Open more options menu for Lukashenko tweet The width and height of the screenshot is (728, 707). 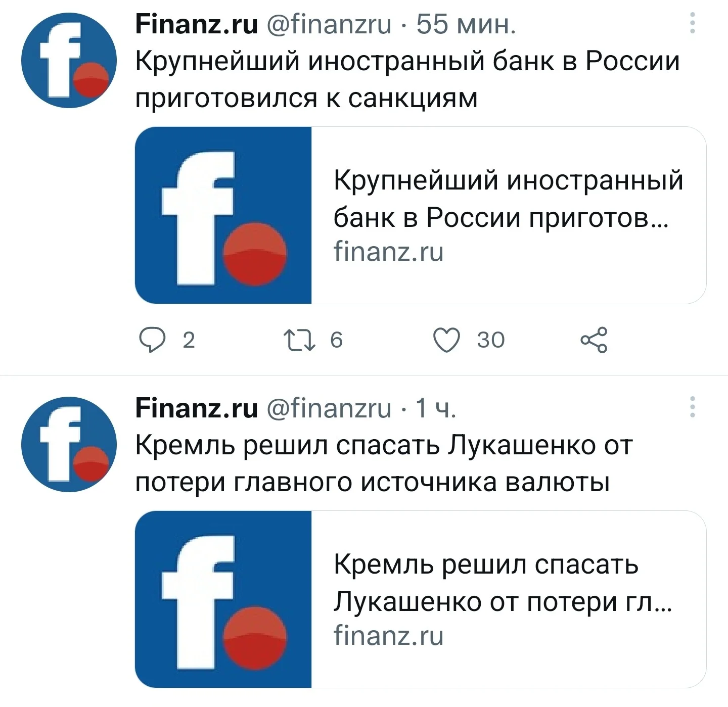click(693, 407)
